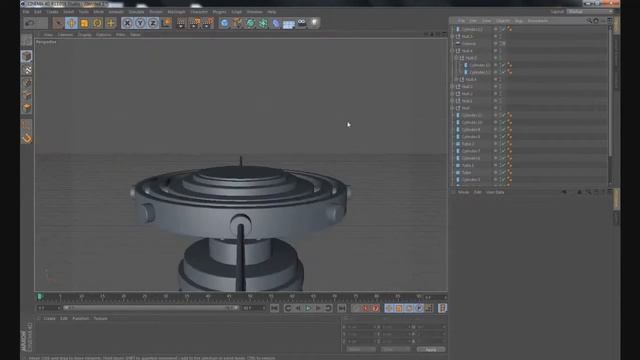Click the record keyframe icon

[356, 308]
